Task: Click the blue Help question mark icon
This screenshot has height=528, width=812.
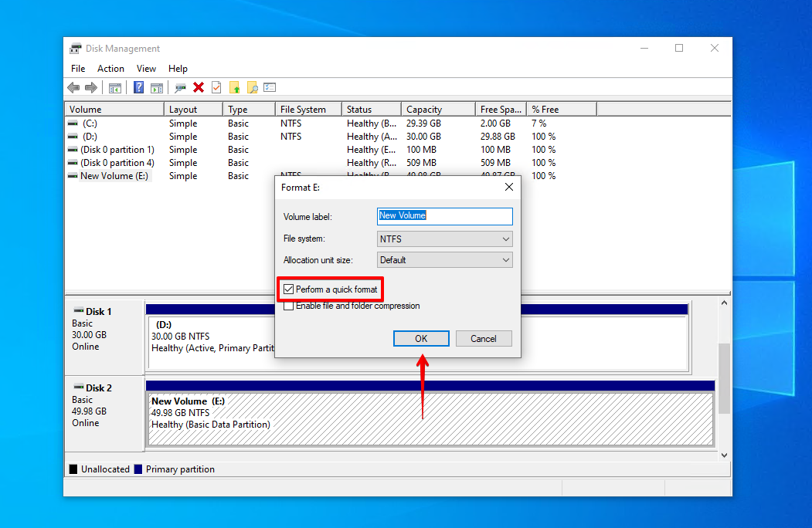Action: click(x=139, y=88)
